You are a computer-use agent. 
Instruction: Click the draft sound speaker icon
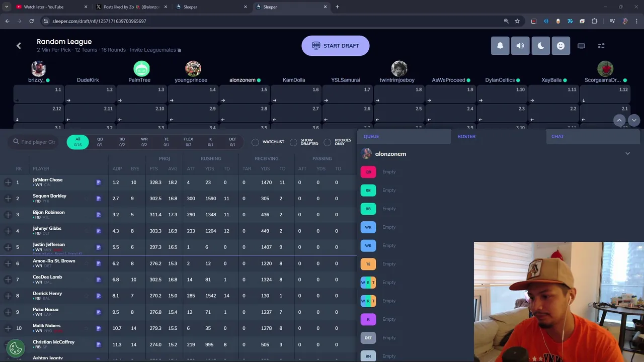pos(520,46)
